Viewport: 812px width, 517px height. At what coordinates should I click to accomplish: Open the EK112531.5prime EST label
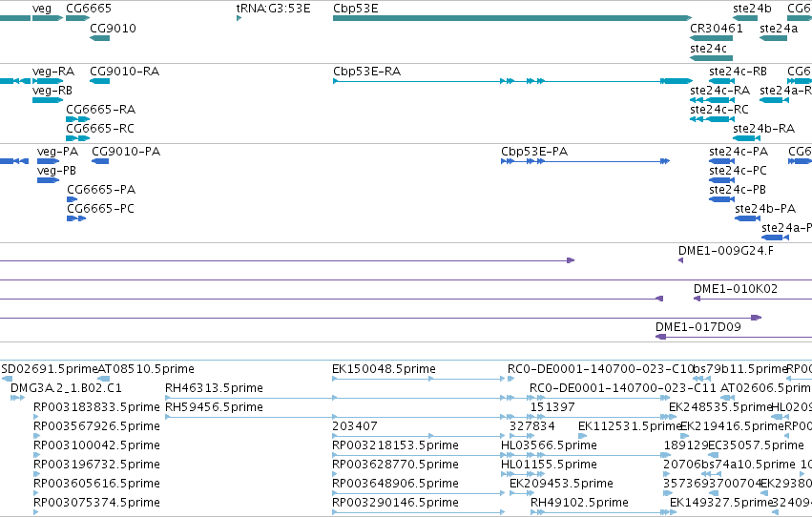pyautogui.click(x=629, y=426)
